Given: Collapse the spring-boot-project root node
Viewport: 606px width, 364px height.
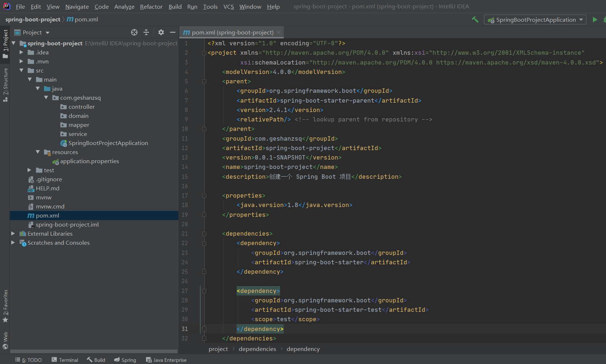Looking at the screenshot, I should pyautogui.click(x=13, y=43).
